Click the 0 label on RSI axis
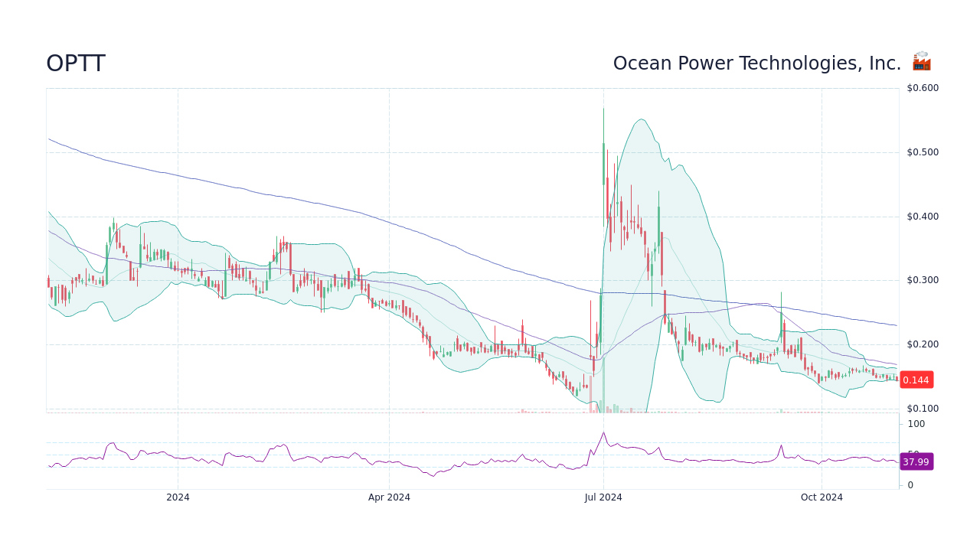 tap(910, 485)
